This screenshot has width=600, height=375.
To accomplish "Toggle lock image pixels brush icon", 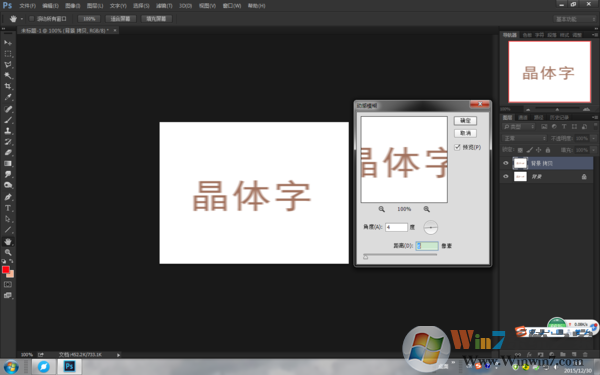I will tap(529, 150).
